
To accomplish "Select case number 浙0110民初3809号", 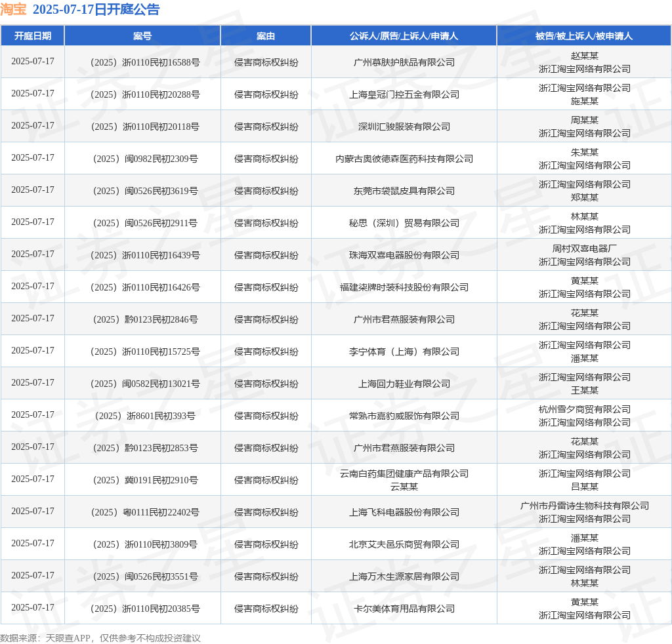I will click(x=145, y=544).
